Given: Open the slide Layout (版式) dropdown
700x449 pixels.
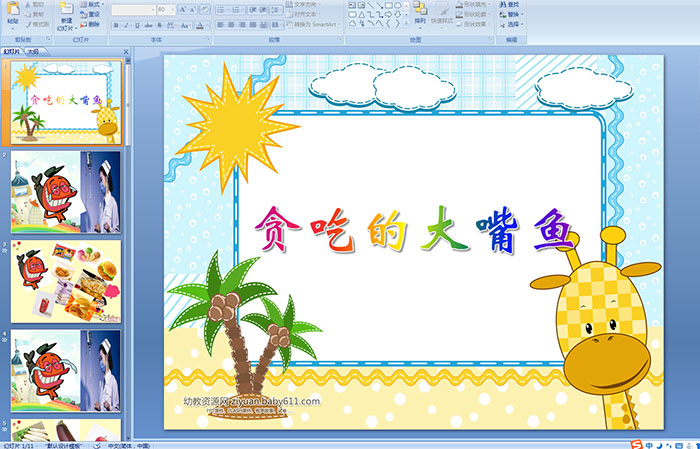Looking at the screenshot, I should 92,4.
